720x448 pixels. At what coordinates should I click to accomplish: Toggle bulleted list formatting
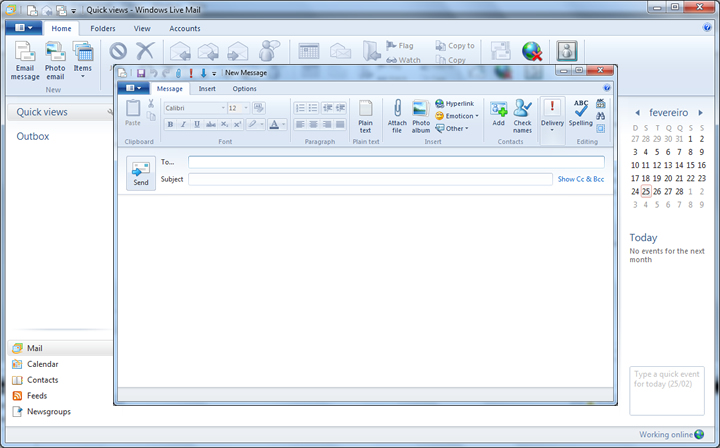pyautogui.click(x=313, y=108)
